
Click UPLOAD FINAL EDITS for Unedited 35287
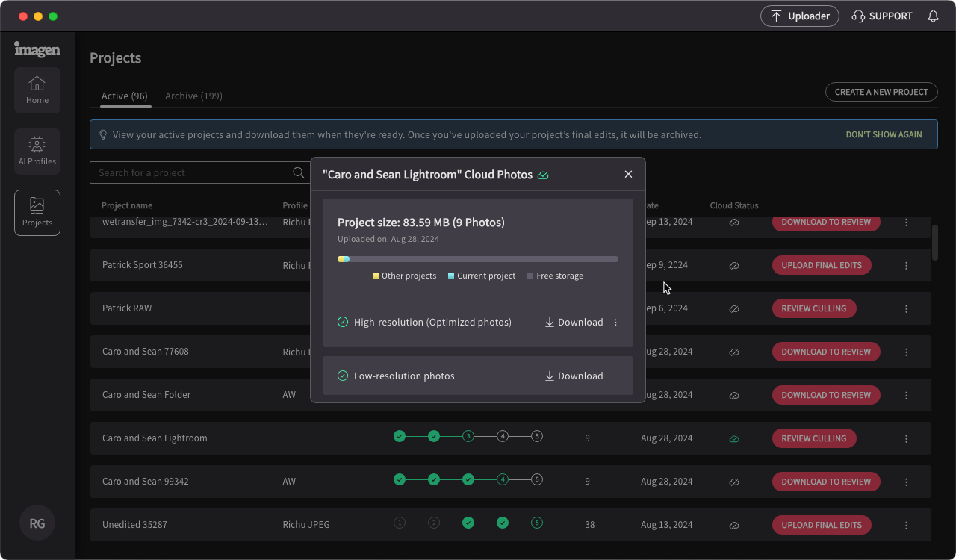(822, 525)
